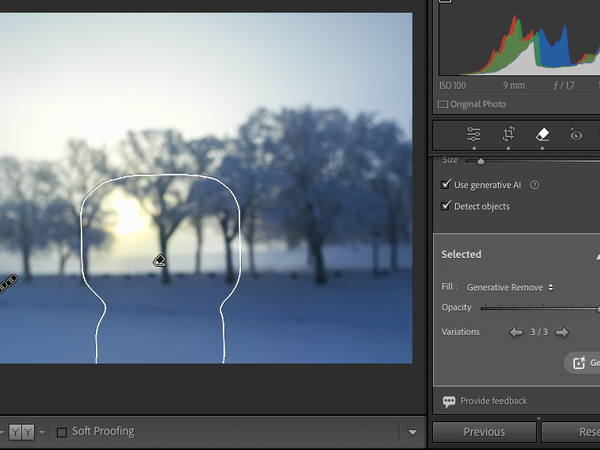Screen dimensions: 600x450
Task: Uncheck Detect objects
Action: click(x=446, y=206)
